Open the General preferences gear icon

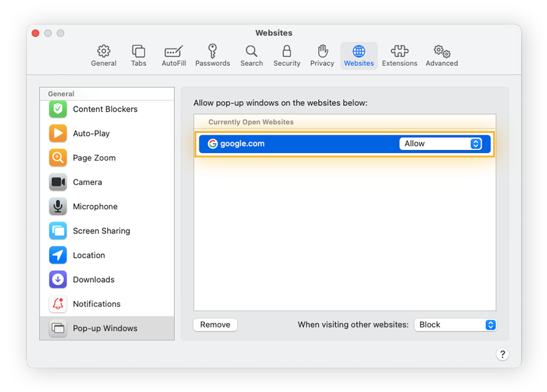click(104, 51)
